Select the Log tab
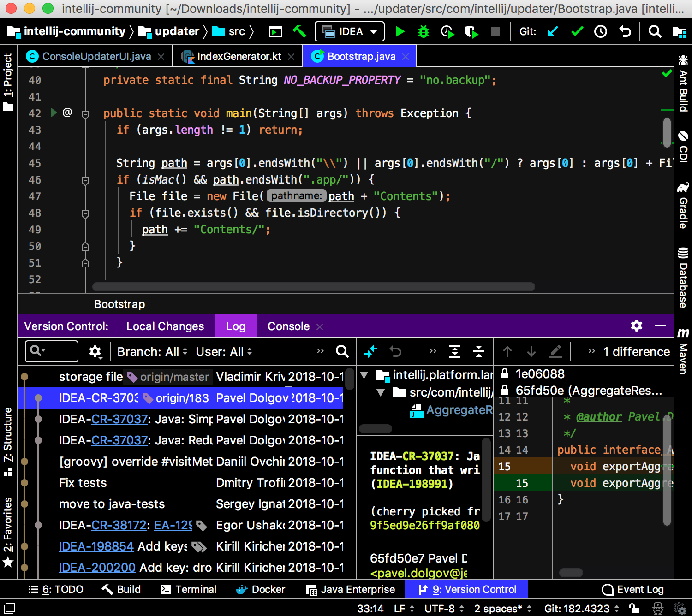 pyautogui.click(x=236, y=326)
